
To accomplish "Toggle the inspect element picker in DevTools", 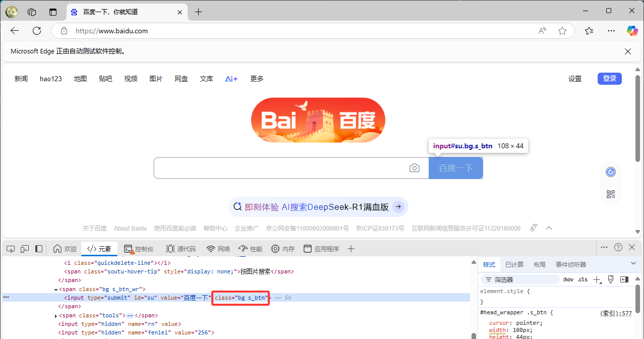I will click(x=11, y=249).
